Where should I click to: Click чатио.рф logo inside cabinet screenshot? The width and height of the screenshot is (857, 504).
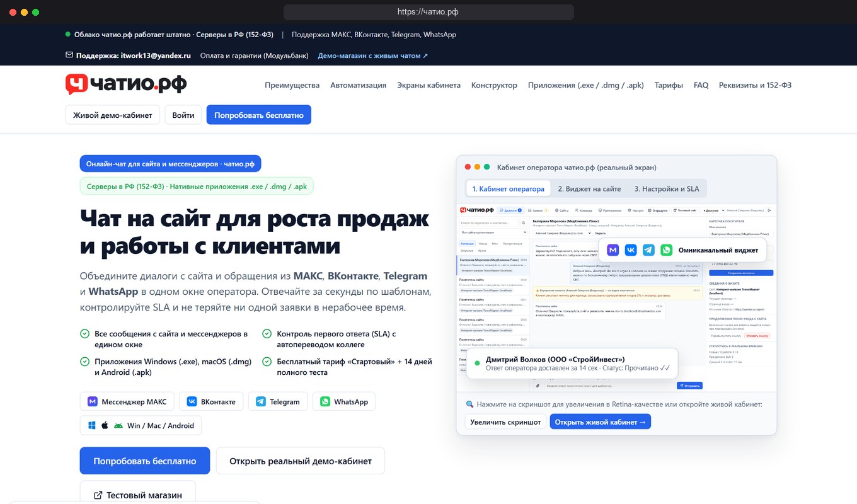[x=476, y=210]
